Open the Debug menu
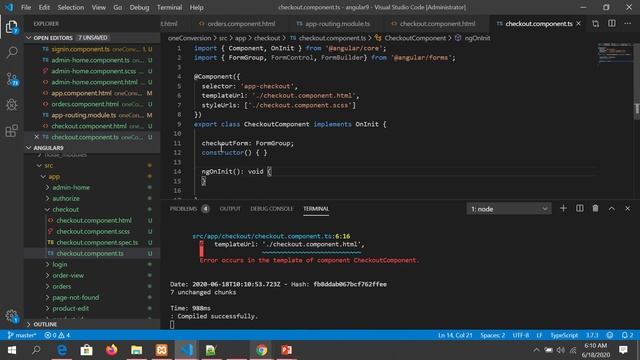This screenshot has width=640, height=360. coord(139,7)
